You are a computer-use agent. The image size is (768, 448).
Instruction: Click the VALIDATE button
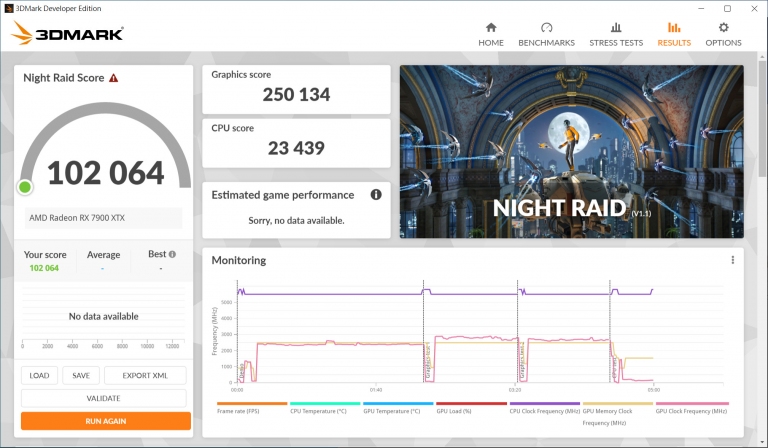click(x=103, y=398)
